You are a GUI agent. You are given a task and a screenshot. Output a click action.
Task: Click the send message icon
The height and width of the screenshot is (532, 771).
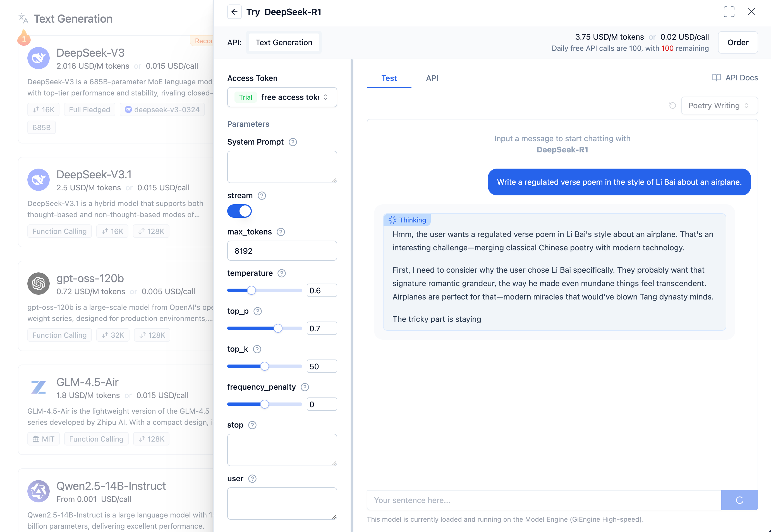(739, 500)
